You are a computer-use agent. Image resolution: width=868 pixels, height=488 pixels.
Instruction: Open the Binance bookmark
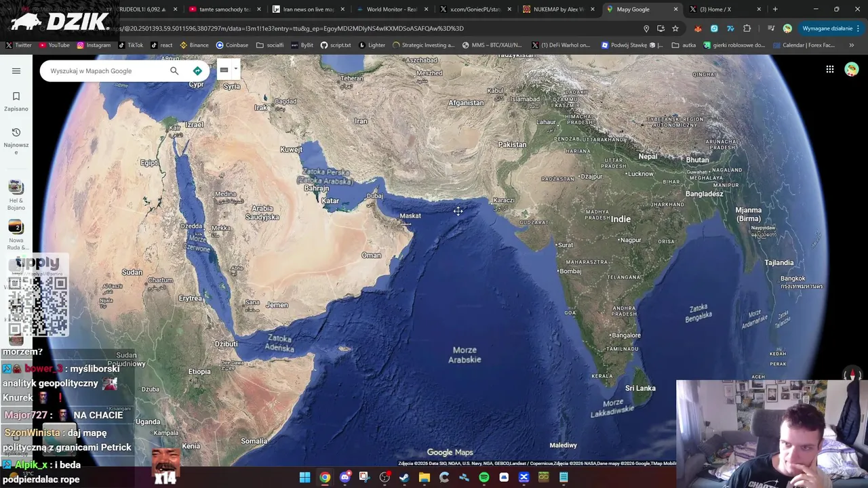coord(195,45)
